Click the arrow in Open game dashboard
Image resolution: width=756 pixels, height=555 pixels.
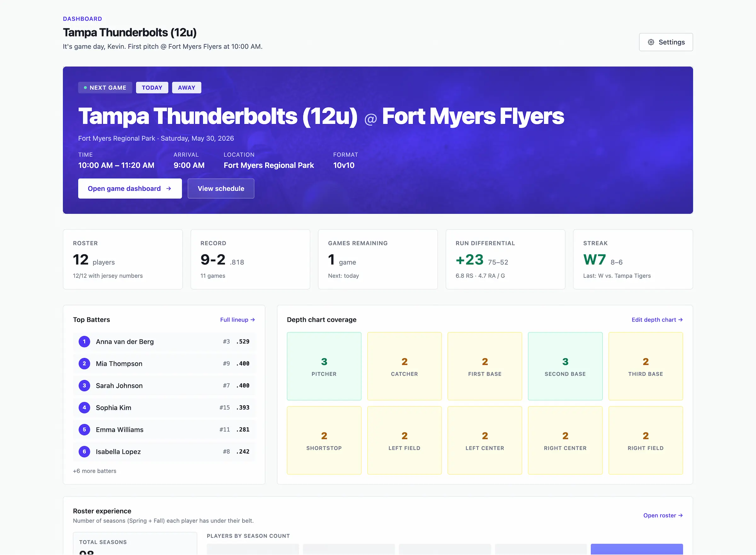[x=169, y=188]
